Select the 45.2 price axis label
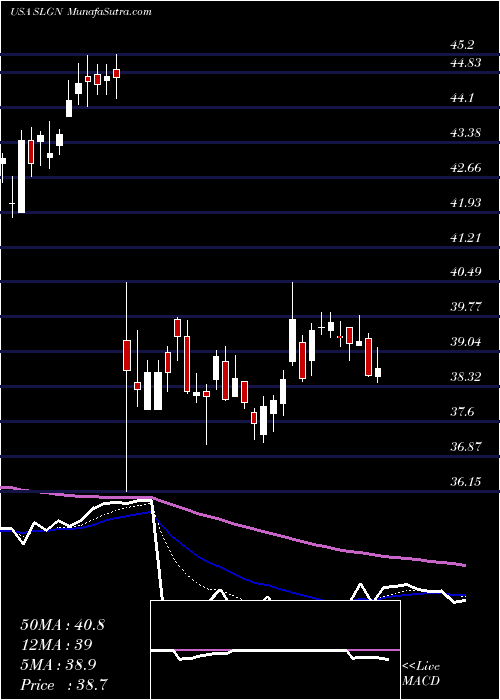The width and height of the screenshot is (500, 700). point(462,45)
